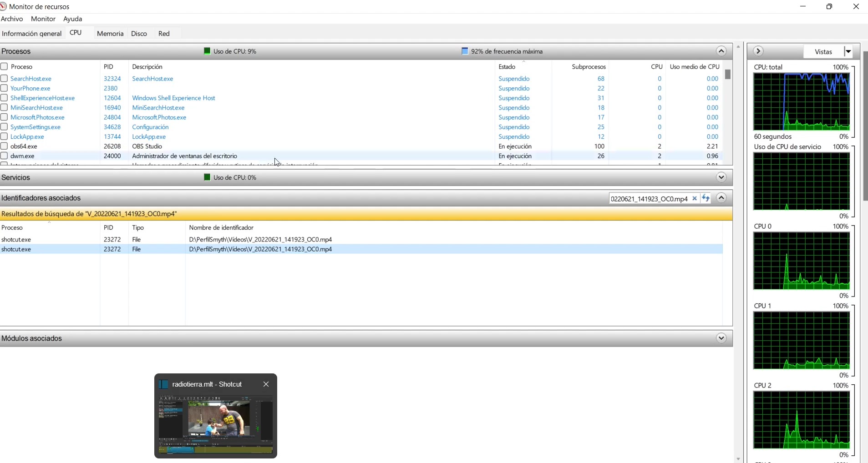Open the Monitor menu
The height and width of the screenshot is (463, 868).
click(43, 19)
